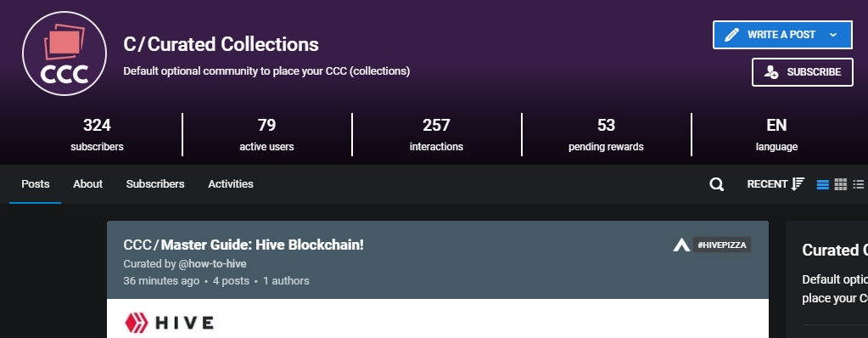This screenshot has width=868, height=338.
Task: Click the CCC community logo avatar
Action: point(64,54)
